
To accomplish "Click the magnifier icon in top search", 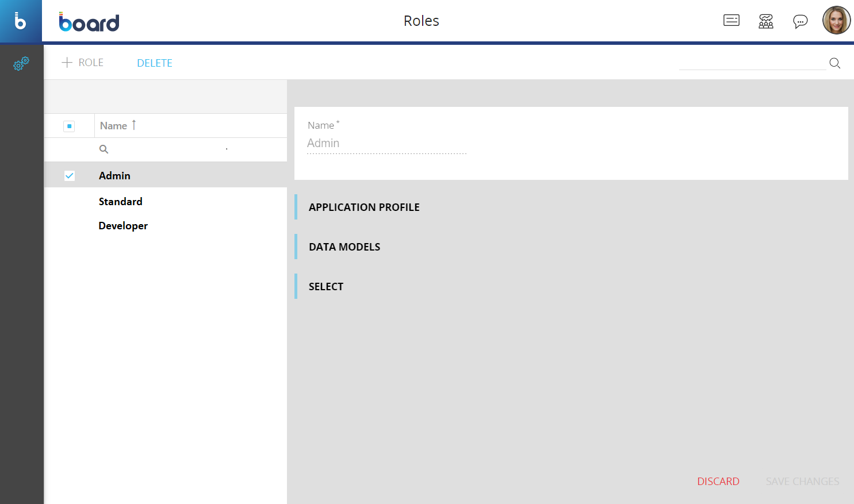I will point(834,63).
